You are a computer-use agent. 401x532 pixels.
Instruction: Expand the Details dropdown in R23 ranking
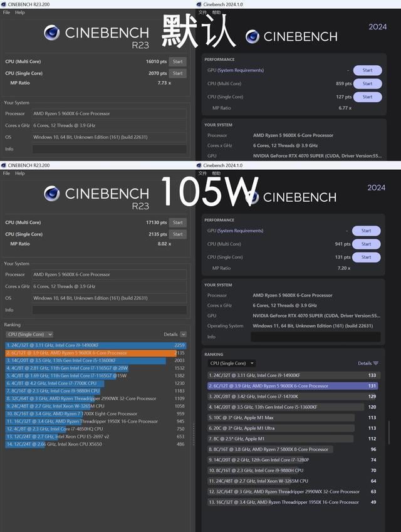tap(183, 334)
